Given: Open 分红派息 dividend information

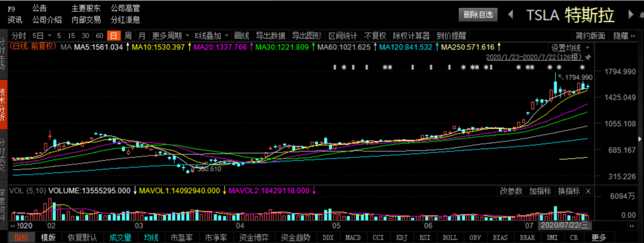Looking at the screenshot, I should click(125, 20).
